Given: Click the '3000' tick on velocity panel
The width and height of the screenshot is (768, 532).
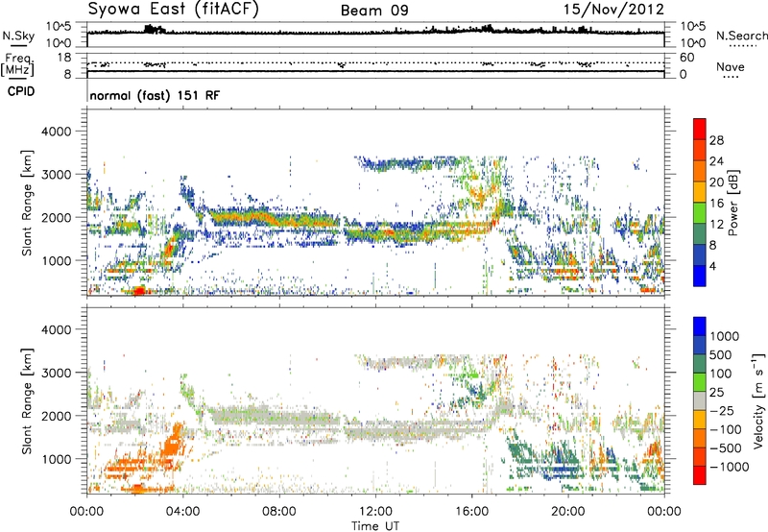Looking at the screenshot, I should coord(57,373).
